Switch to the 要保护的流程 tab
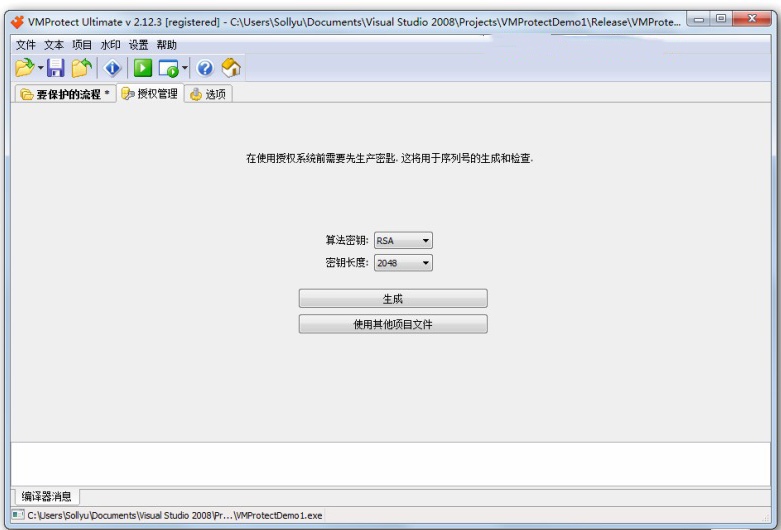Viewport: 781px width, 530px height. click(x=65, y=94)
